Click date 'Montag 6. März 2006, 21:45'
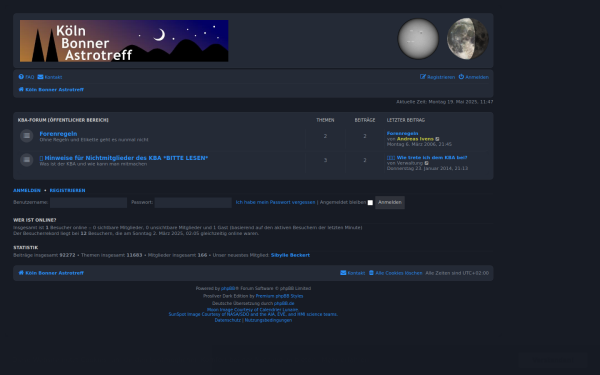600x375 pixels. click(x=419, y=144)
